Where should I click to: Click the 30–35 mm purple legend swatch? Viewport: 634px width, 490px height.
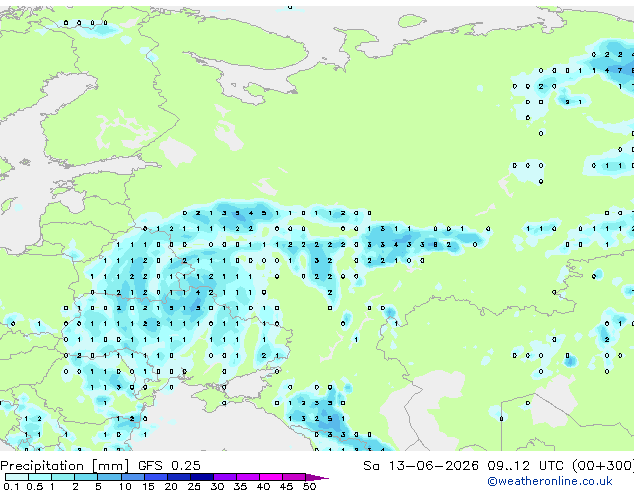pos(225,477)
